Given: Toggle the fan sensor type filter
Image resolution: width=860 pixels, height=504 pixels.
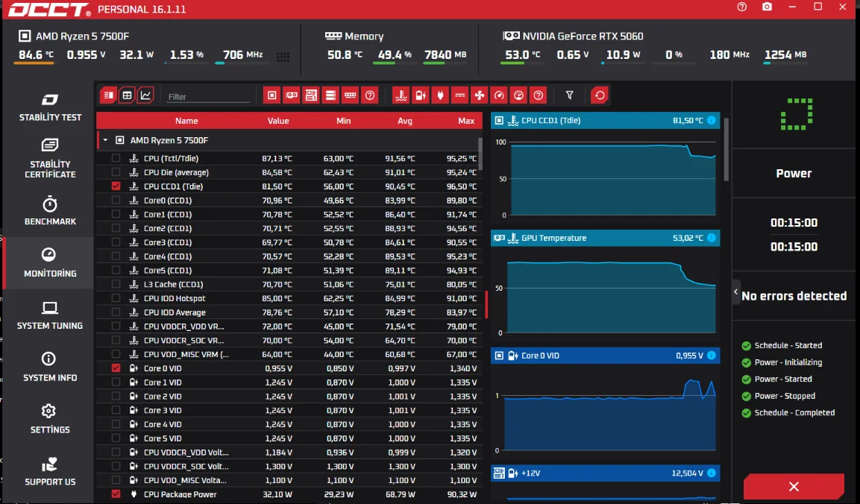Looking at the screenshot, I should [x=480, y=95].
